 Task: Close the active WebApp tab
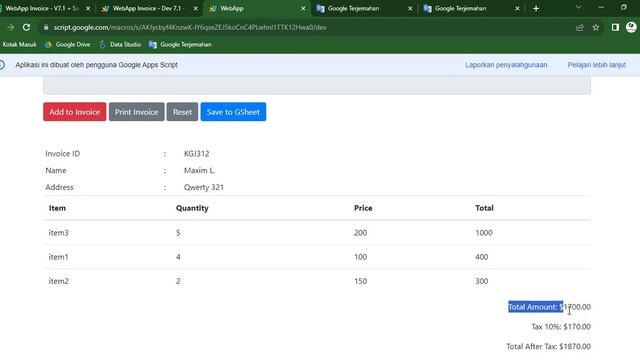point(303,9)
